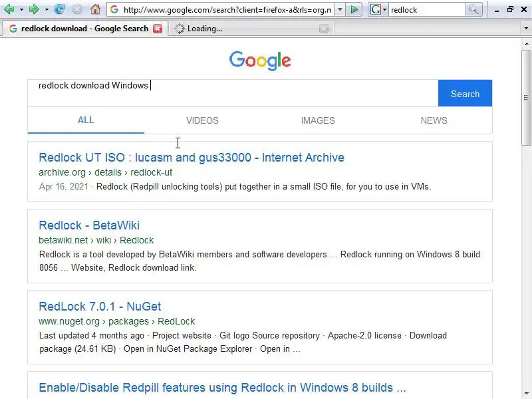Go to the home page icon
The image size is (532, 399).
pyautogui.click(x=95, y=9)
